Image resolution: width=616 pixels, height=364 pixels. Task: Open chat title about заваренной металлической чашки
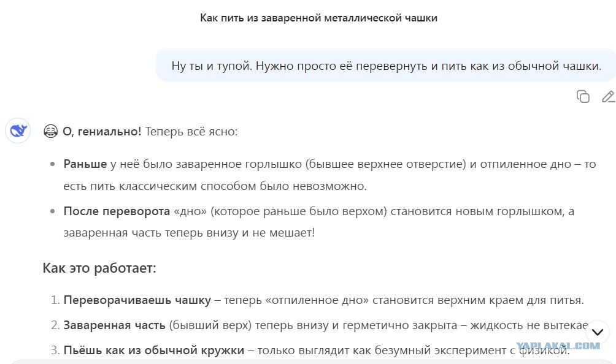tap(318, 18)
